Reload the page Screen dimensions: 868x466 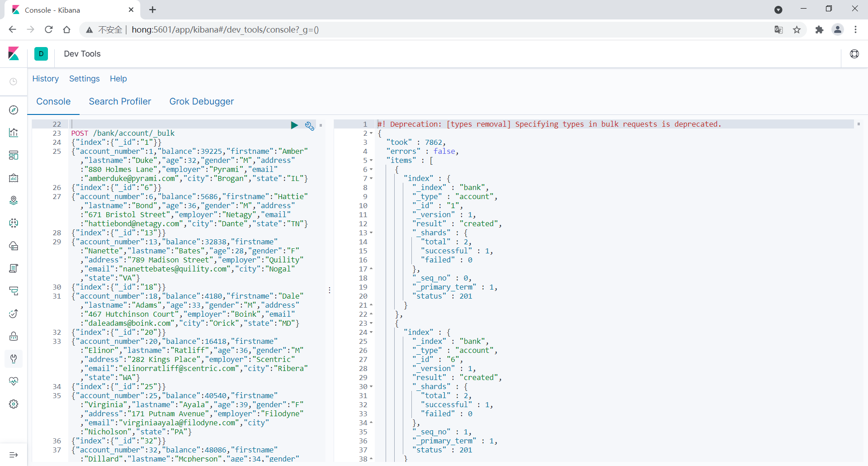[x=49, y=30]
